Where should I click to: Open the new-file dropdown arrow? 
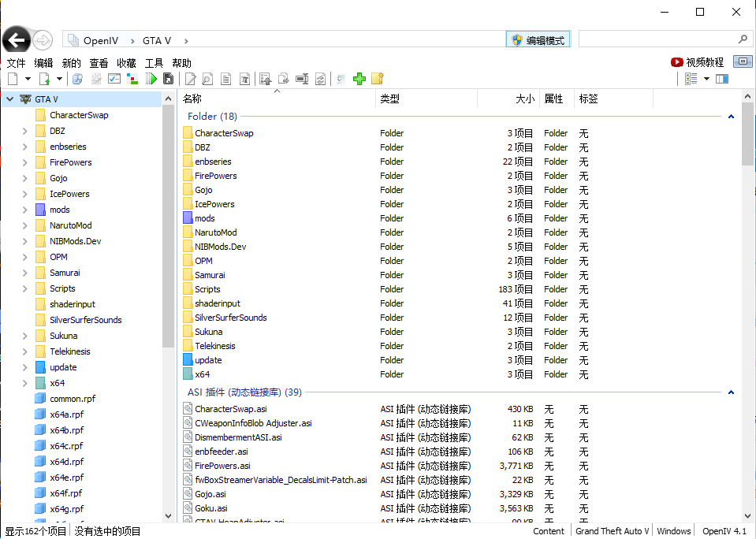28,79
